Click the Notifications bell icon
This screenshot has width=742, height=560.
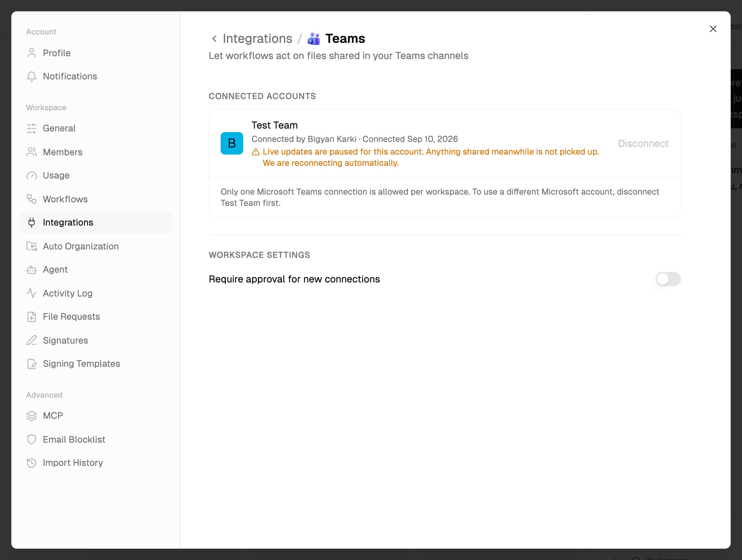click(x=32, y=76)
